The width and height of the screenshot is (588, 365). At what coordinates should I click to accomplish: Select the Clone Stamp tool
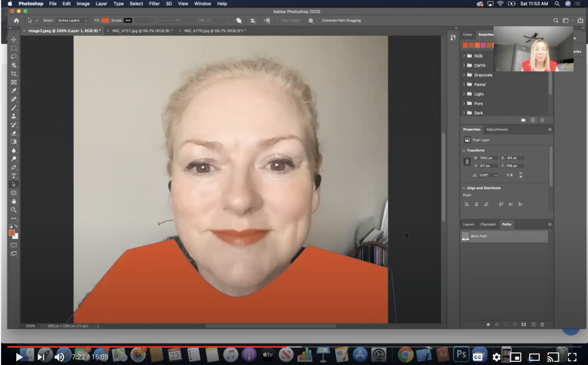[13, 116]
